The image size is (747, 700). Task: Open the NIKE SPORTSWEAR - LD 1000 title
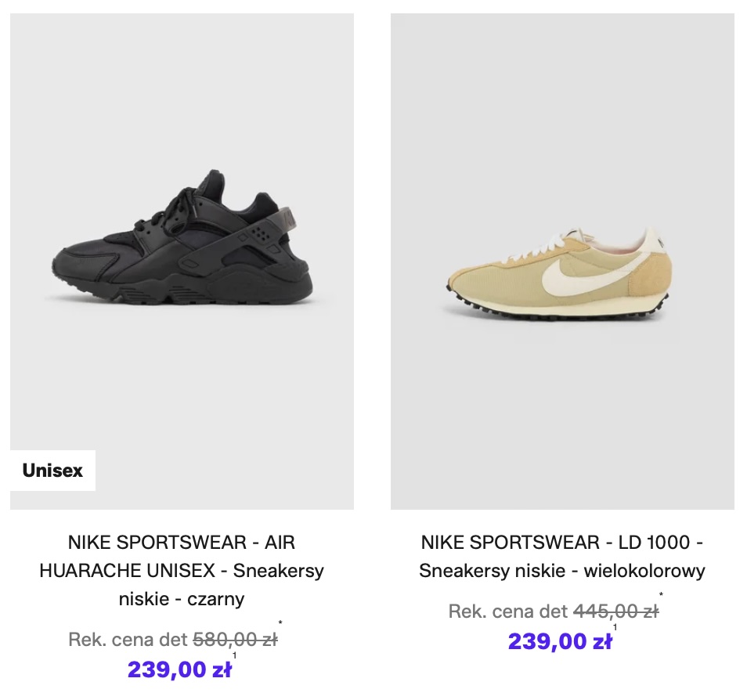(x=562, y=542)
